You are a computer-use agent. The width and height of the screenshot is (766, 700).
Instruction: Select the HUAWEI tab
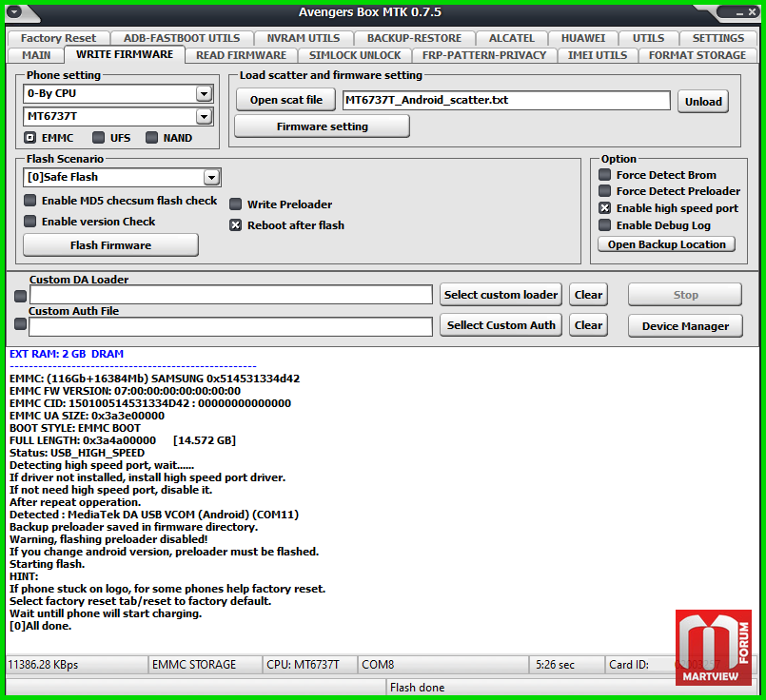click(x=582, y=38)
